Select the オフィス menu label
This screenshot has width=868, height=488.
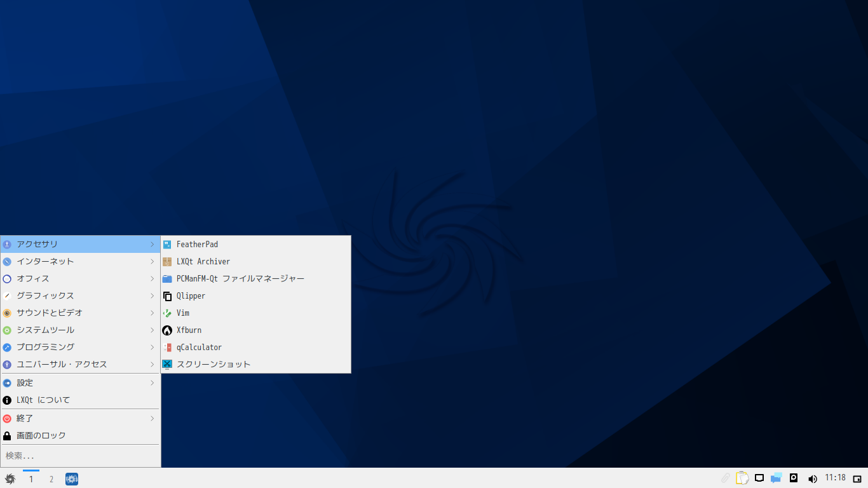pyautogui.click(x=33, y=278)
